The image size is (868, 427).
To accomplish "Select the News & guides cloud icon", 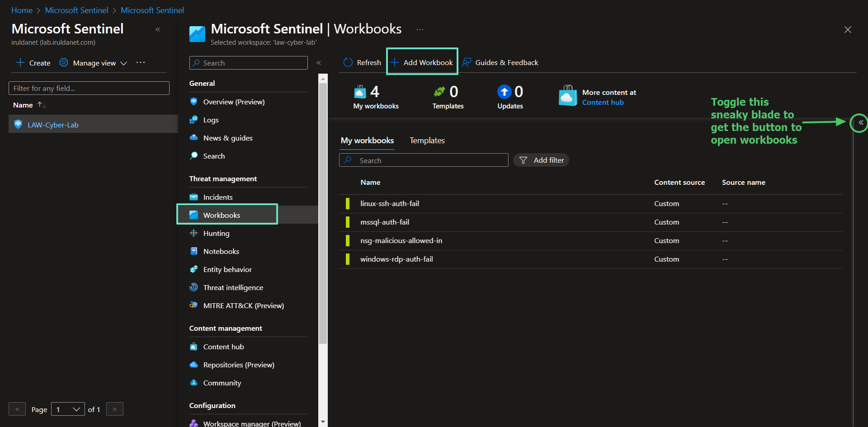I will point(193,137).
